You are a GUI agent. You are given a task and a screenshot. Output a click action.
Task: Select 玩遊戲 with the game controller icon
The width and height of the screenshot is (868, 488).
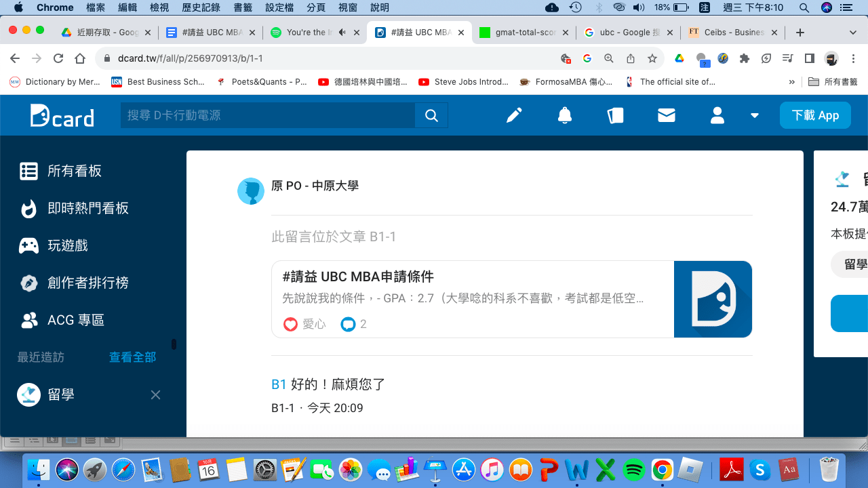pos(29,245)
